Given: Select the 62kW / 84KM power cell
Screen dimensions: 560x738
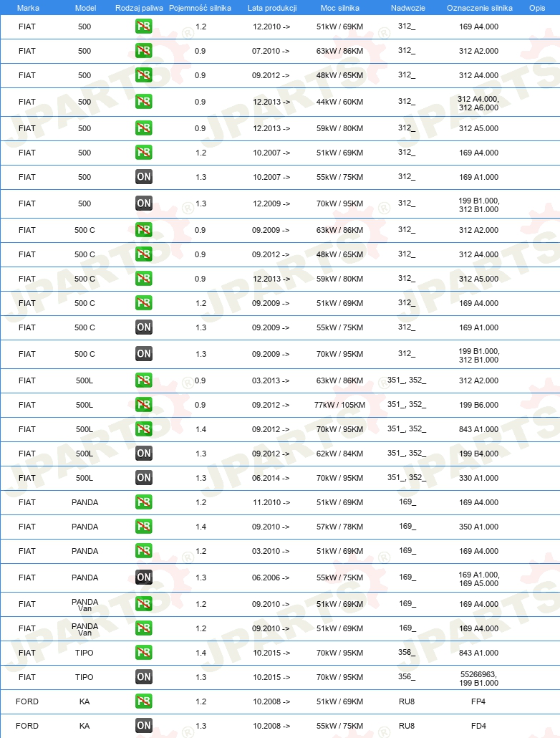Looking at the screenshot, I should pos(339,454).
